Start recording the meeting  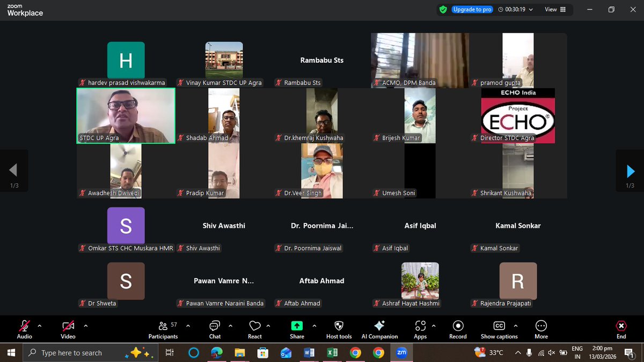pos(457,329)
